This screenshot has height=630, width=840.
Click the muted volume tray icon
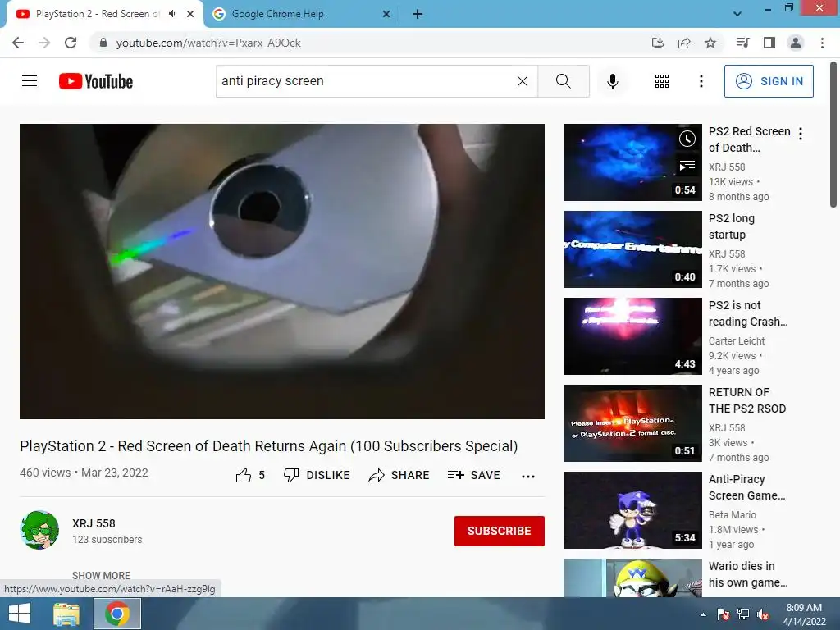point(763,614)
